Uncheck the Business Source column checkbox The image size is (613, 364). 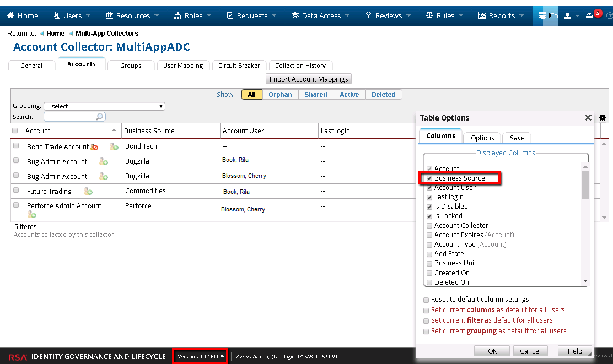[429, 178]
